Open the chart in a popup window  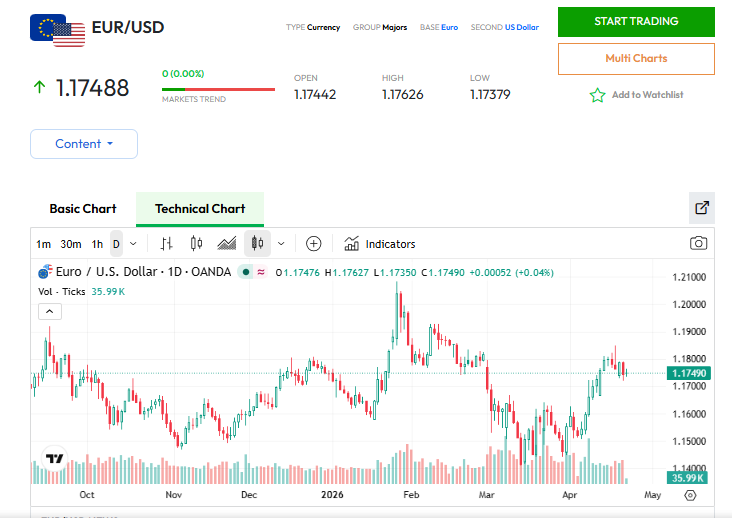point(702,208)
